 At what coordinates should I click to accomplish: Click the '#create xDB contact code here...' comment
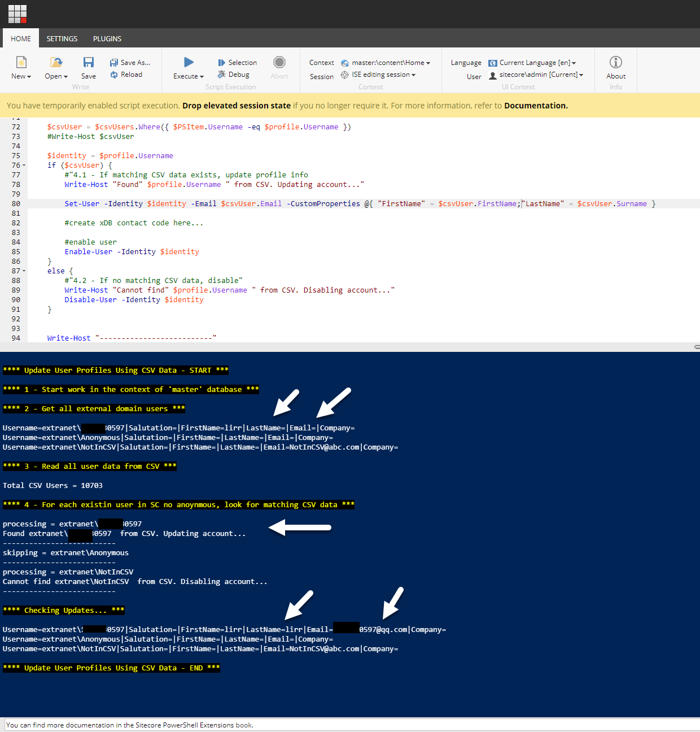click(x=134, y=223)
